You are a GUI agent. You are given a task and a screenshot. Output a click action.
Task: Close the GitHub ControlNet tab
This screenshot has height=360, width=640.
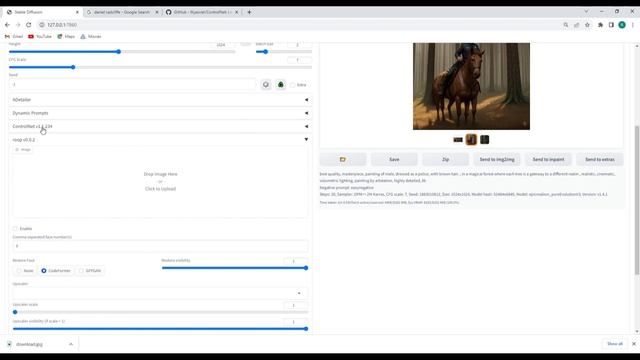click(x=236, y=12)
